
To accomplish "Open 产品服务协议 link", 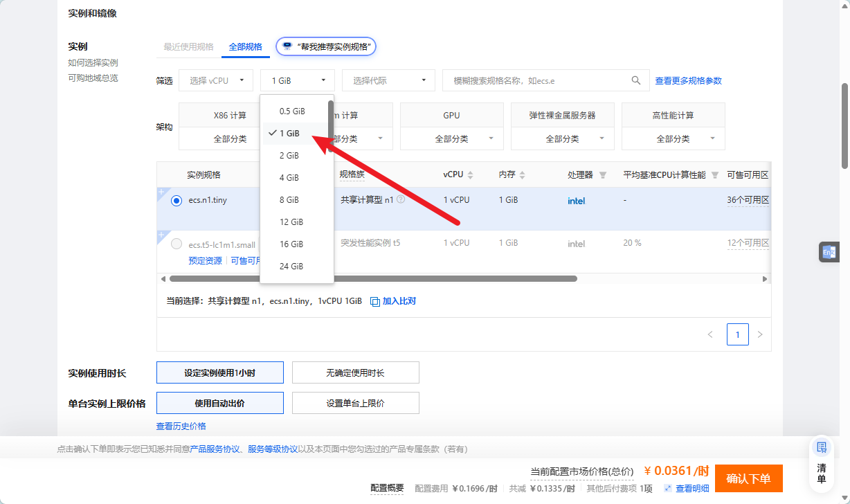I will (x=215, y=449).
